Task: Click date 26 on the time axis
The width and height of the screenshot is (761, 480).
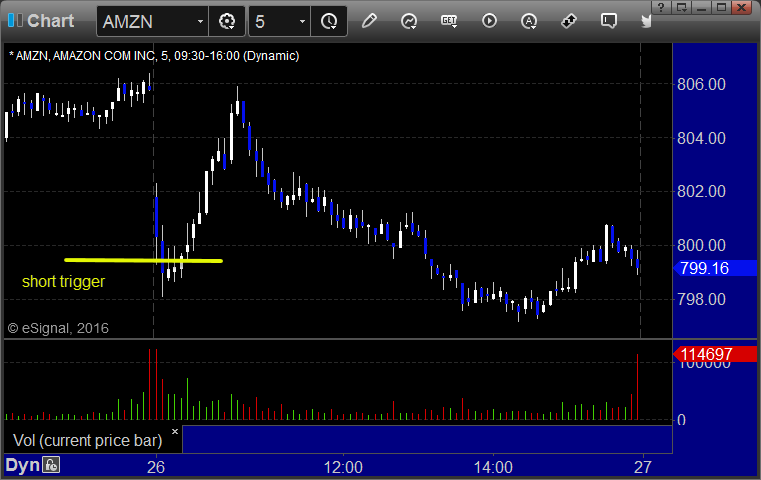Action: 156,467
